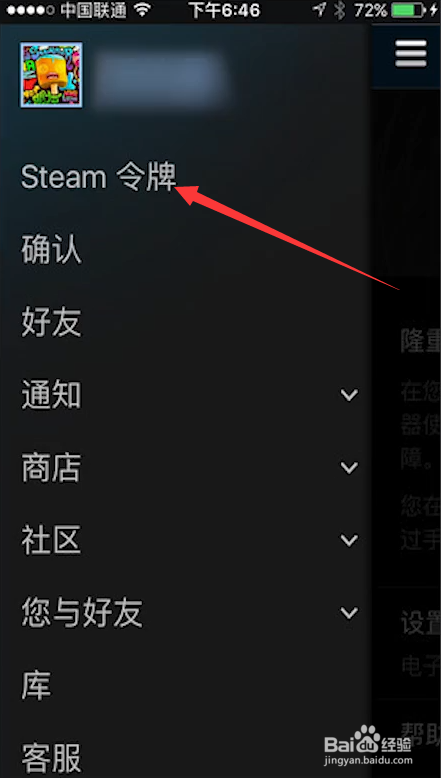Open 库 library item
The image size is (441, 778).
pyautogui.click(x=36, y=686)
